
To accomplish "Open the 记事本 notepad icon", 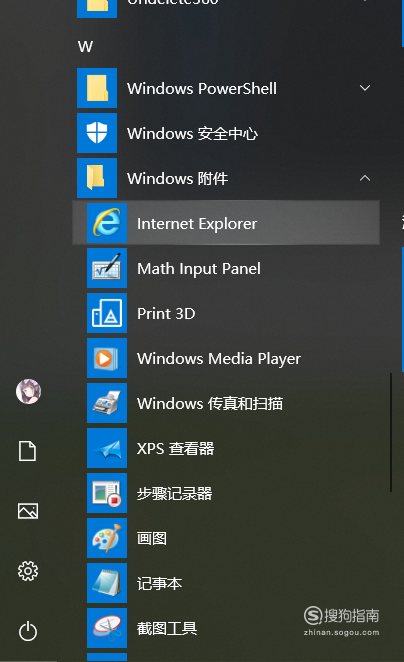I will pyautogui.click(x=107, y=583).
